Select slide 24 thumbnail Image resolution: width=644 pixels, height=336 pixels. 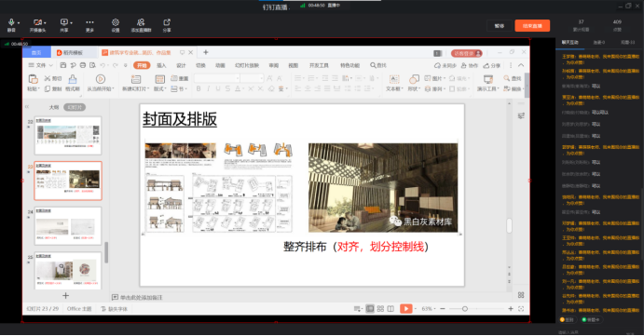(x=68, y=225)
